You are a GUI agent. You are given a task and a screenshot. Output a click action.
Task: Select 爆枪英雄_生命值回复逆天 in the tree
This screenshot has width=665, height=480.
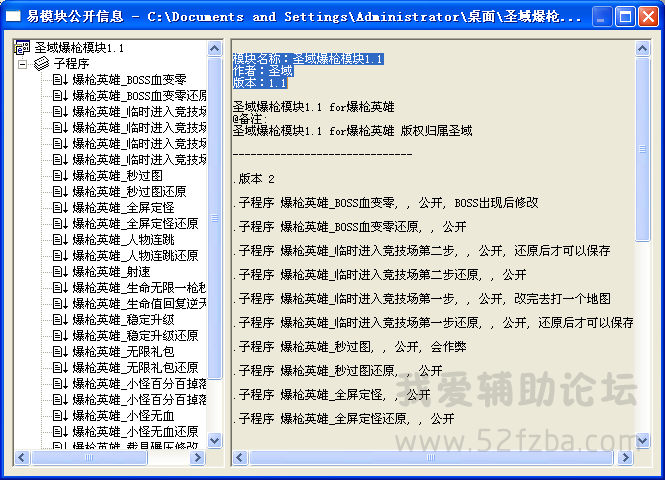139,304
